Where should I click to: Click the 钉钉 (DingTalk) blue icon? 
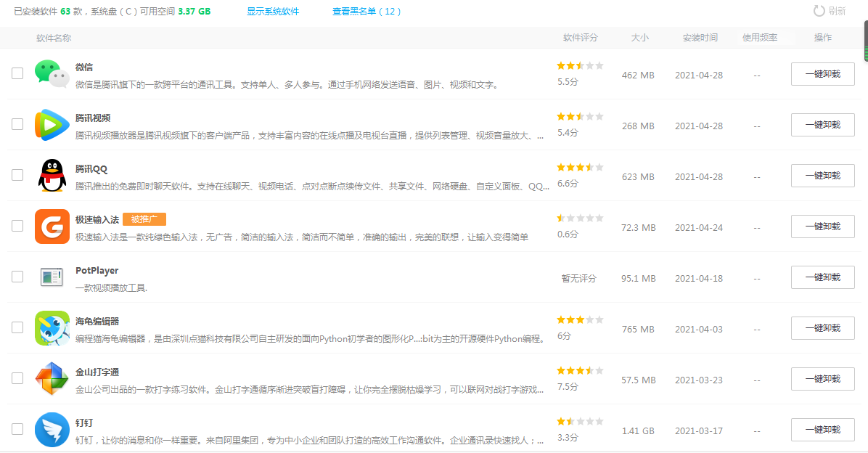(x=52, y=430)
